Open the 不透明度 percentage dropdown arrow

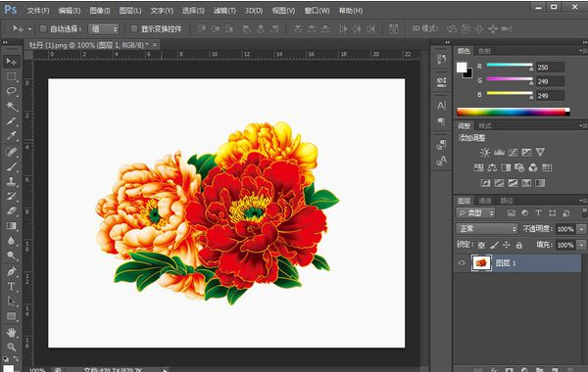(x=581, y=229)
